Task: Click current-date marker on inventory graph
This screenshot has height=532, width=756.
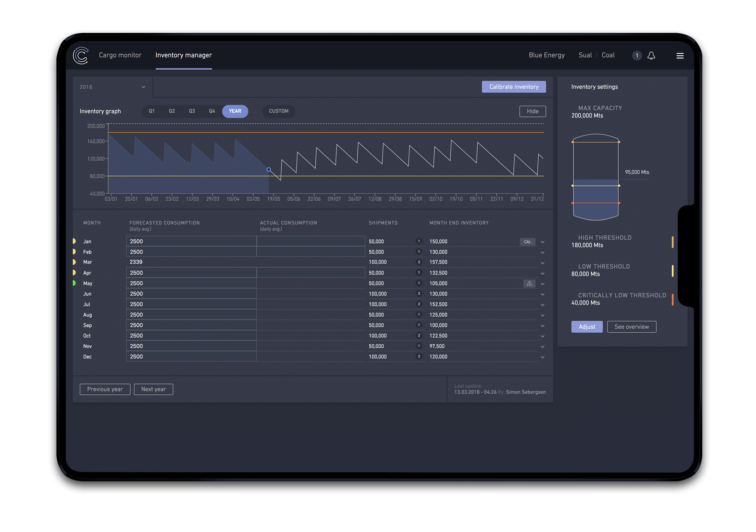Action: (x=269, y=170)
